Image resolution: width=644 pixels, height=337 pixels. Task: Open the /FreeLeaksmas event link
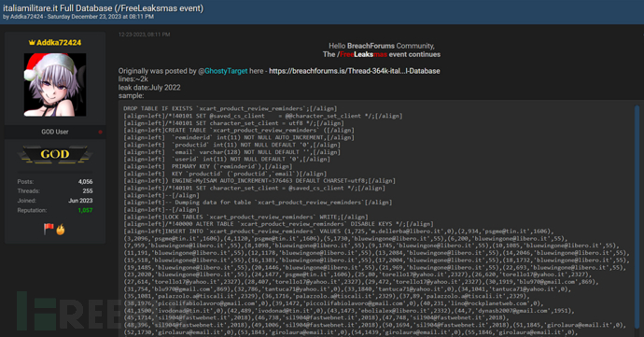(362, 54)
